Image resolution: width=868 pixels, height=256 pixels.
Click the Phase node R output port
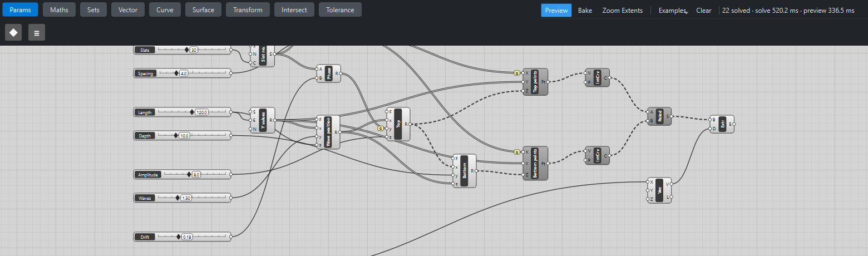[341, 73]
